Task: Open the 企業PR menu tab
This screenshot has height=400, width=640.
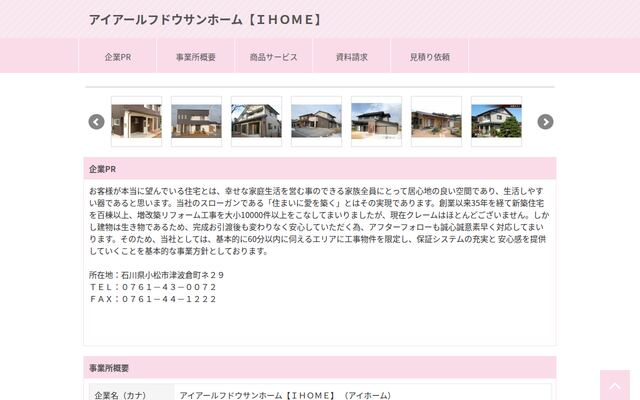Action: point(118,57)
